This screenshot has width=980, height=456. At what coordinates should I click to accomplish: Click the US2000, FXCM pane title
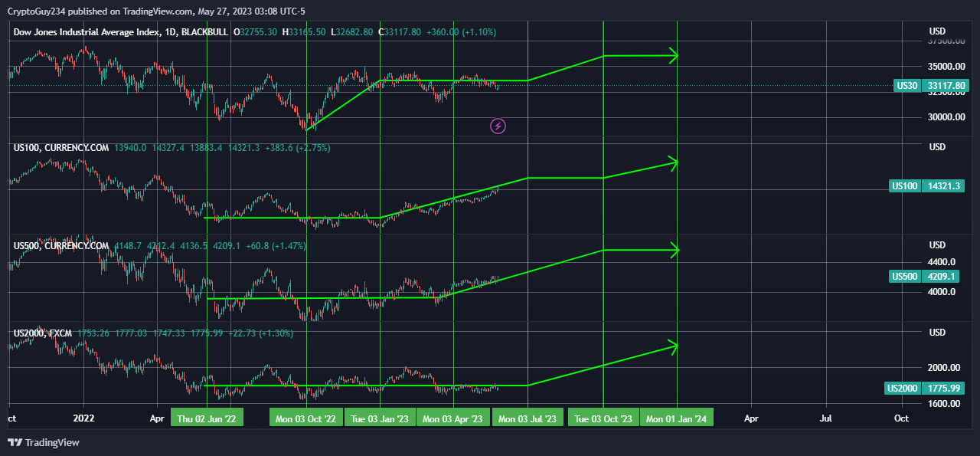point(43,333)
